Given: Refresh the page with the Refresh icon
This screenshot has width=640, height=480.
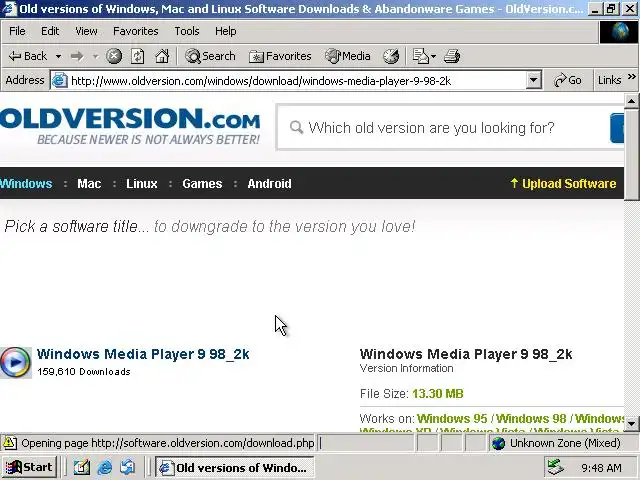Looking at the screenshot, I should 138,56.
